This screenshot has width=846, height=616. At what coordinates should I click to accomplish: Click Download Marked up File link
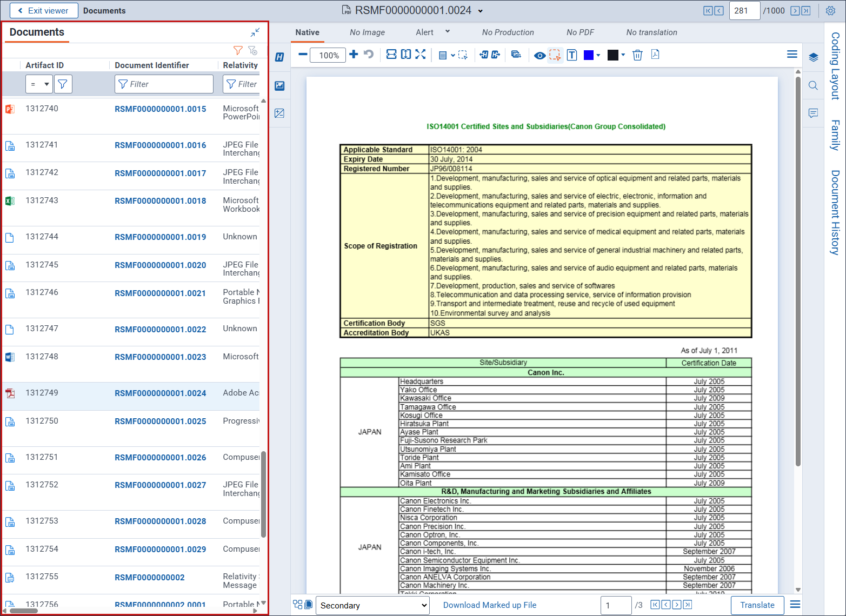490,605
